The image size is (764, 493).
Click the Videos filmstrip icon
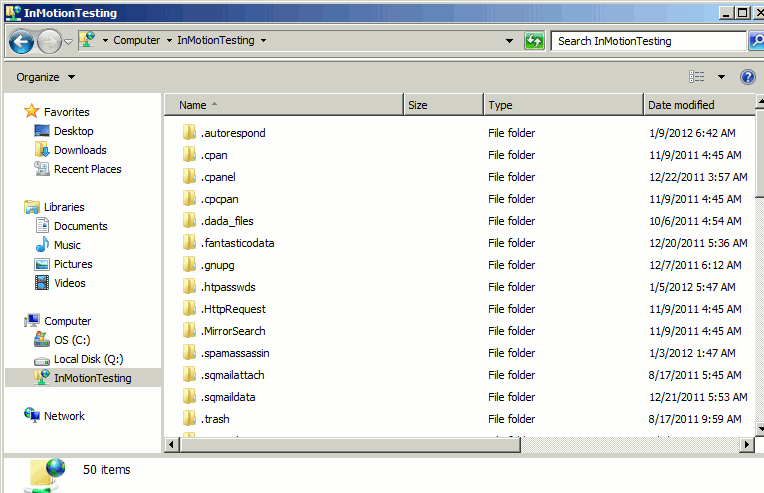pos(42,283)
